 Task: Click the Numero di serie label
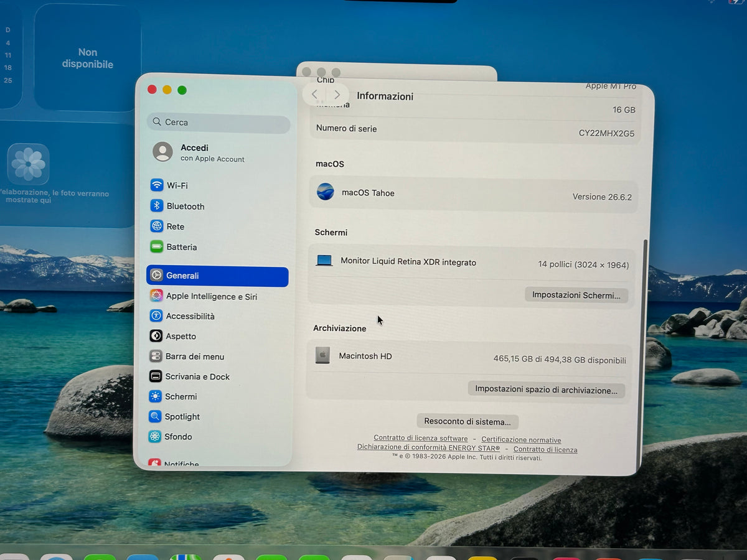(346, 128)
